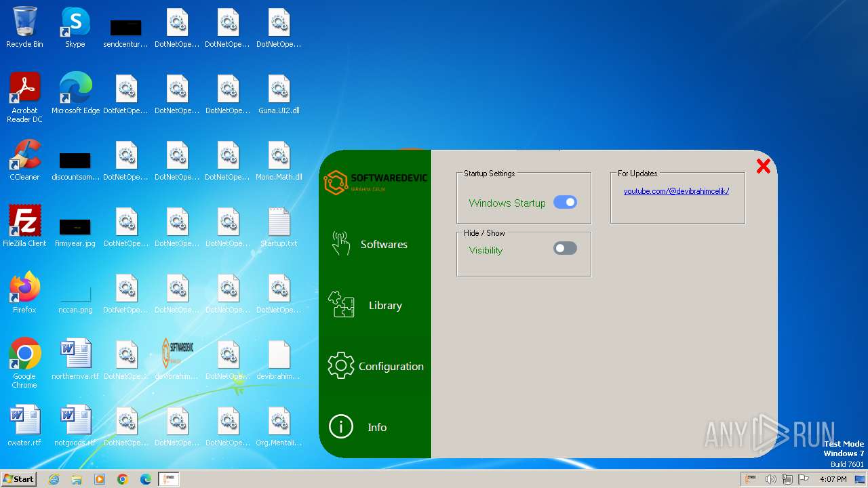Click the network tray icon
Viewport: 868px width, 488px height.
click(x=787, y=479)
